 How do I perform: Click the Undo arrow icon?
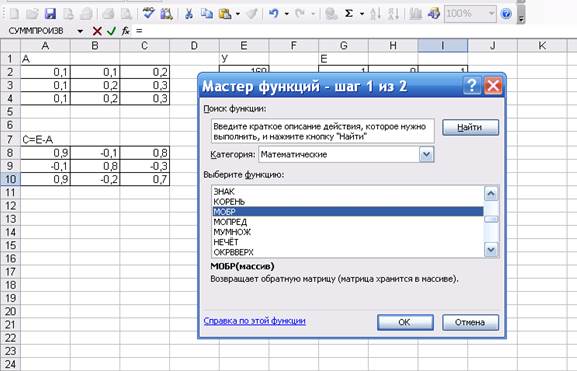point(274,14)
